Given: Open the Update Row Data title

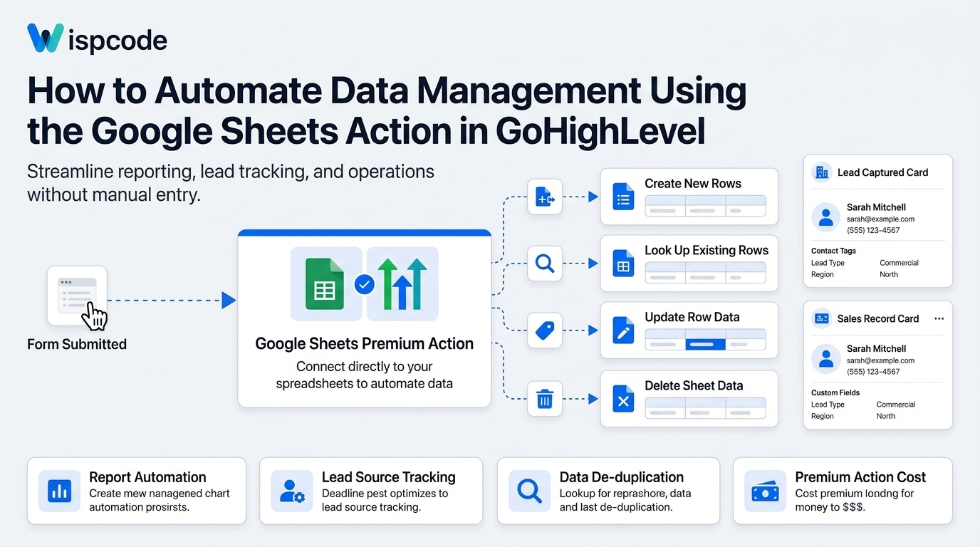Looking at the screenshot, I should [x=692, y=318].
